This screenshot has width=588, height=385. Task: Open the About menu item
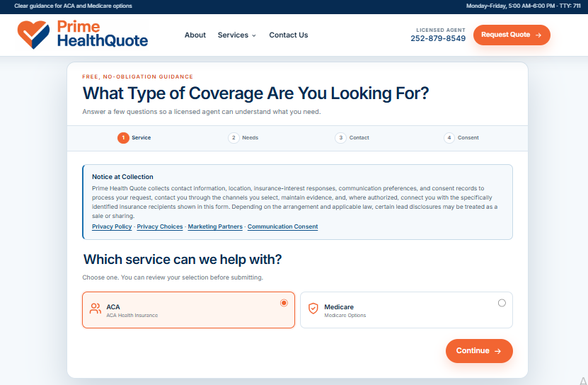coord(195,35)
